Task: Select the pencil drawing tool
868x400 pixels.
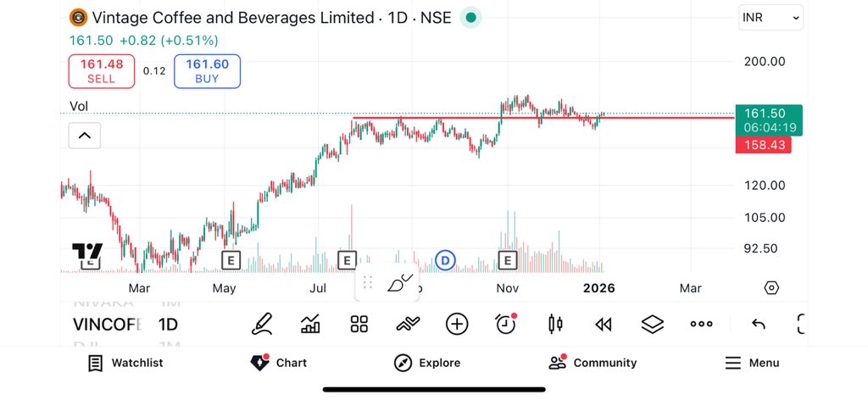Action: (262, 325)
